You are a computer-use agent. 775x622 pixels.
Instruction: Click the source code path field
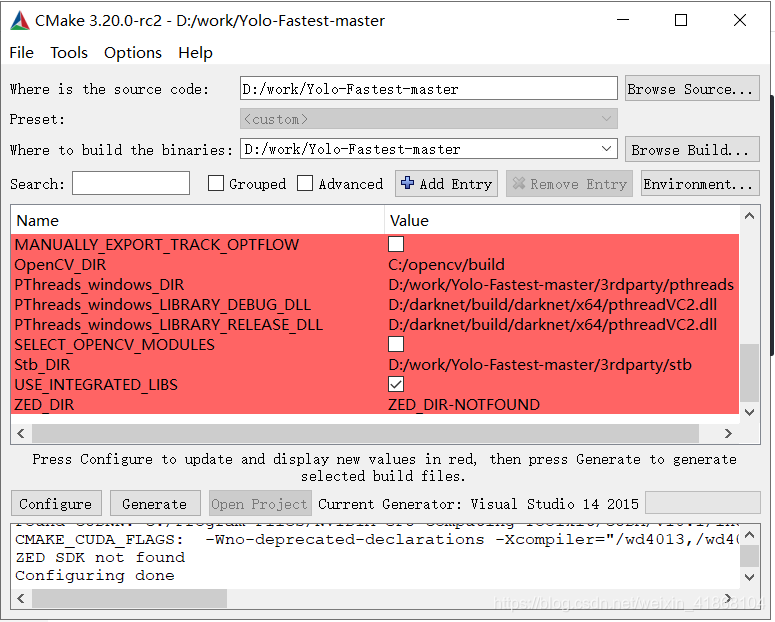(429, 89)
